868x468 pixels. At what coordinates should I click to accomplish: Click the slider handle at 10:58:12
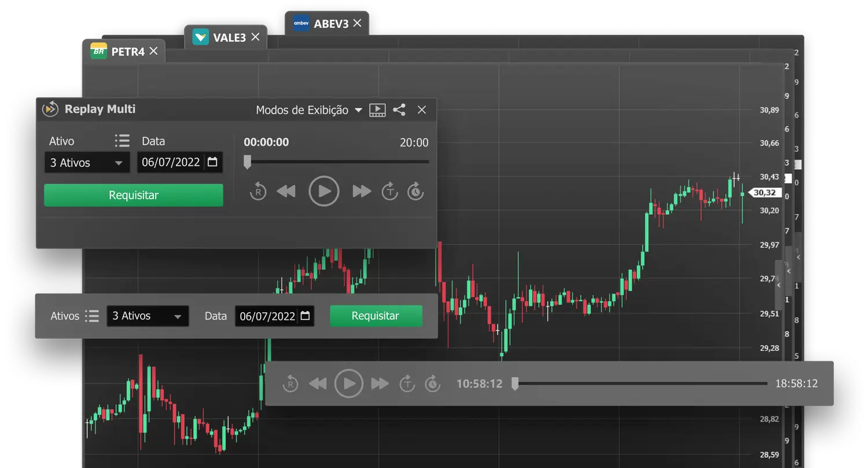[515, 383]
